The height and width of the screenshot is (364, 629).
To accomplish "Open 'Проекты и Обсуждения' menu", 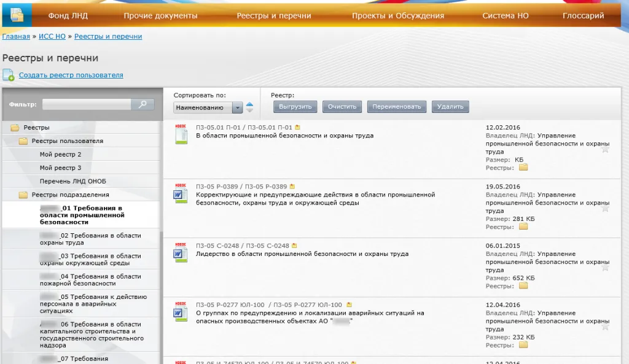I will (x=397, y=16).
